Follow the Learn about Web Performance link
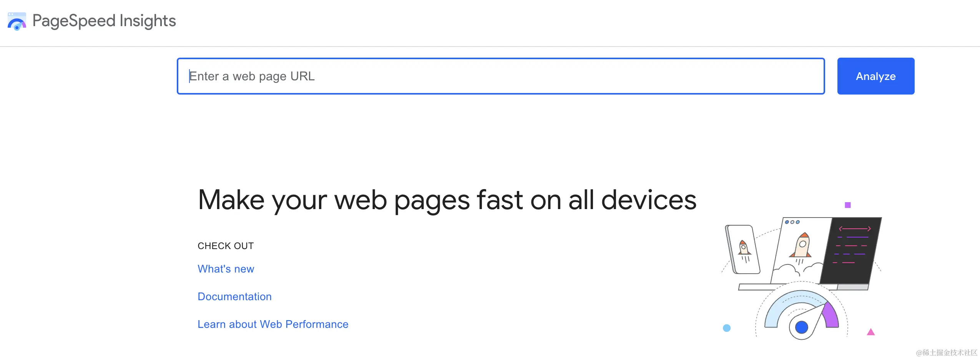This screenshot has height=359, width=980. click(273, 324)
